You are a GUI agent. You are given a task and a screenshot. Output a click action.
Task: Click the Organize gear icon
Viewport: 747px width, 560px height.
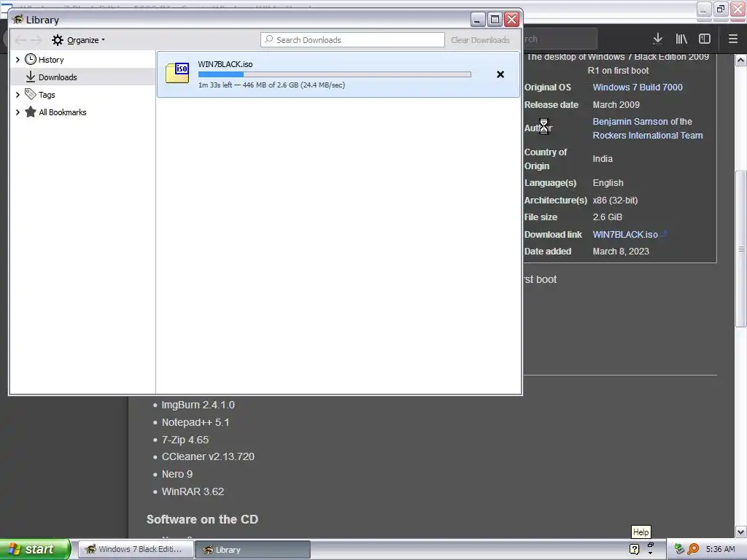57,40
